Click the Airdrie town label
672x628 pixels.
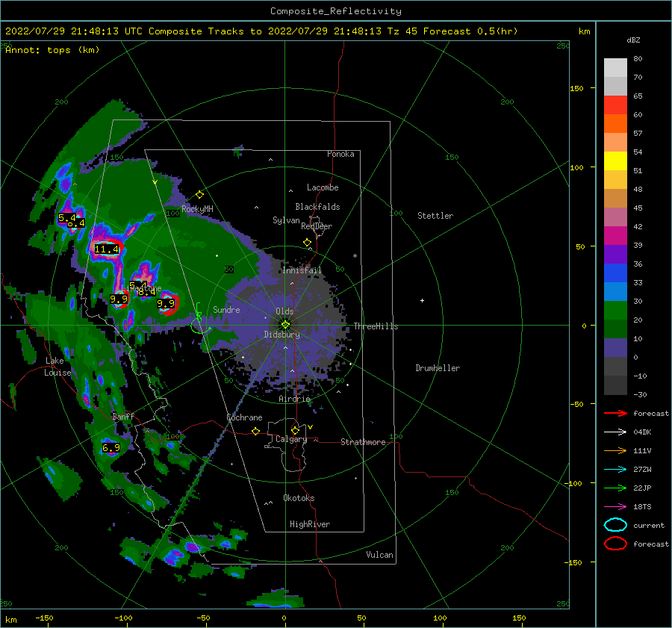[294, 399]
